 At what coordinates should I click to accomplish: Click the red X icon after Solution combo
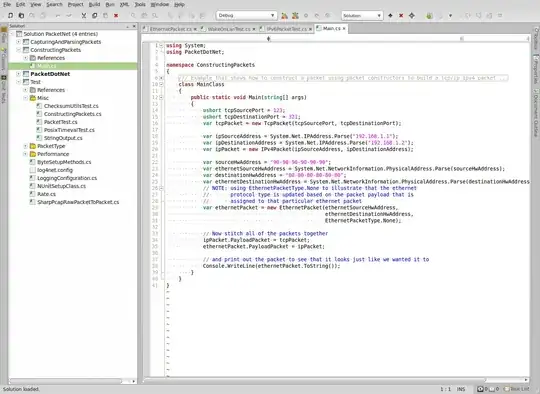click(x=401, y=15)
